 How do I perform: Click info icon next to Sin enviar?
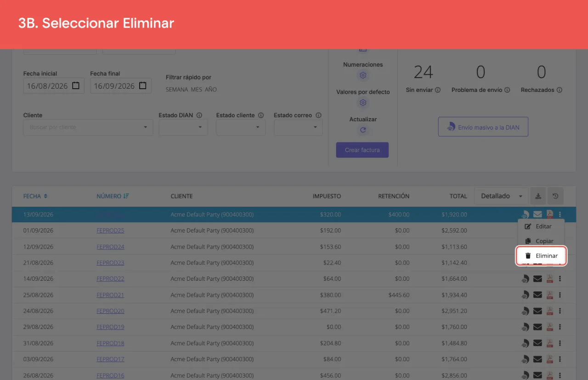tap(438, 90)
